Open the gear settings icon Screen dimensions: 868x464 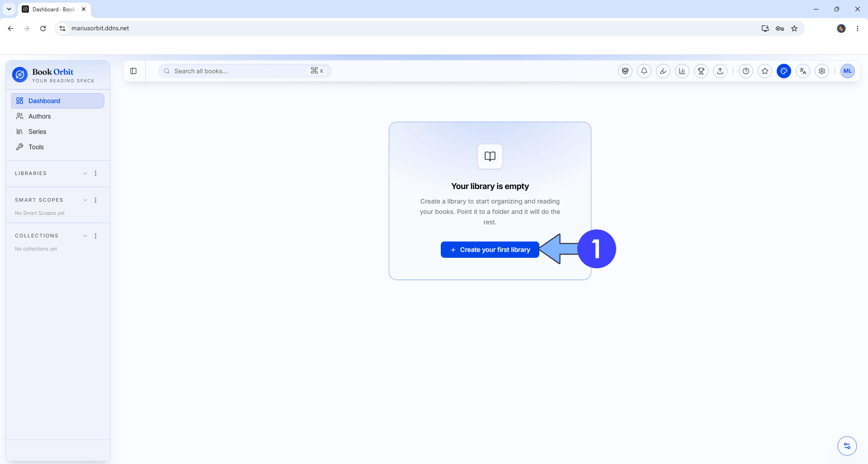click(x=822, y=71)
